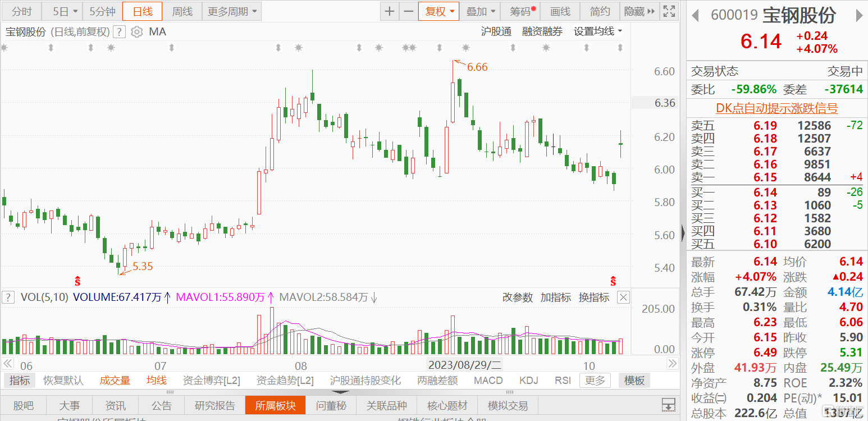Switch to 分时 intraday view
The image size is (868, 421).
pos(21,11)
